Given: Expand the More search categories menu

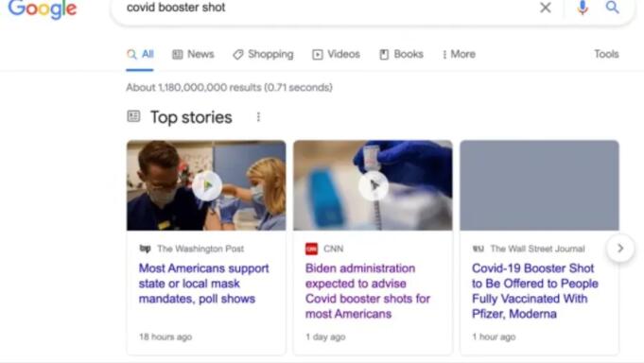Looking at the screenshot, I should 459,54.
